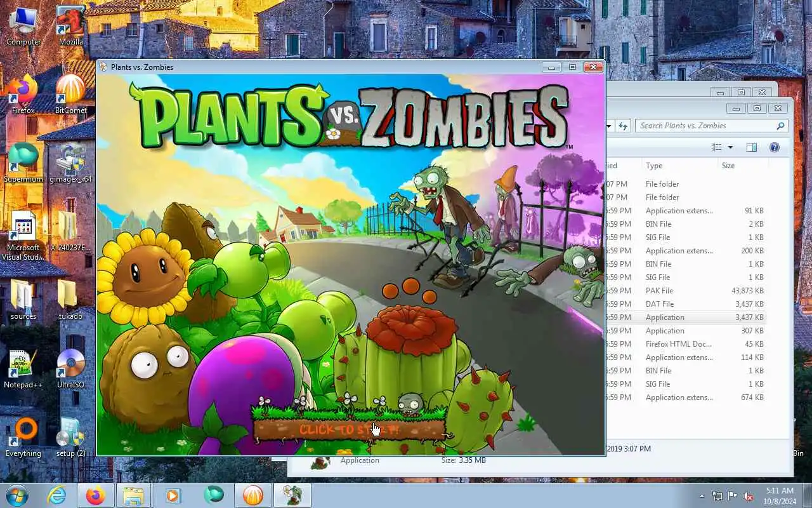The width and height of the screenshot is (812, 508).
Task: Select the Notepad++ desktop shortcut
Action: point(23,369)
